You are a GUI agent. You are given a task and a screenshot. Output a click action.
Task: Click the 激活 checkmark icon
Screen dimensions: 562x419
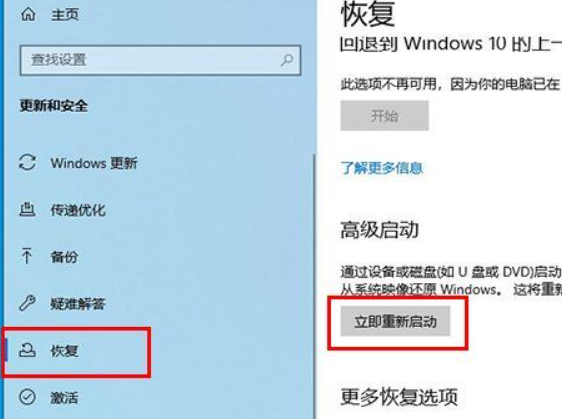pos(27,397)
